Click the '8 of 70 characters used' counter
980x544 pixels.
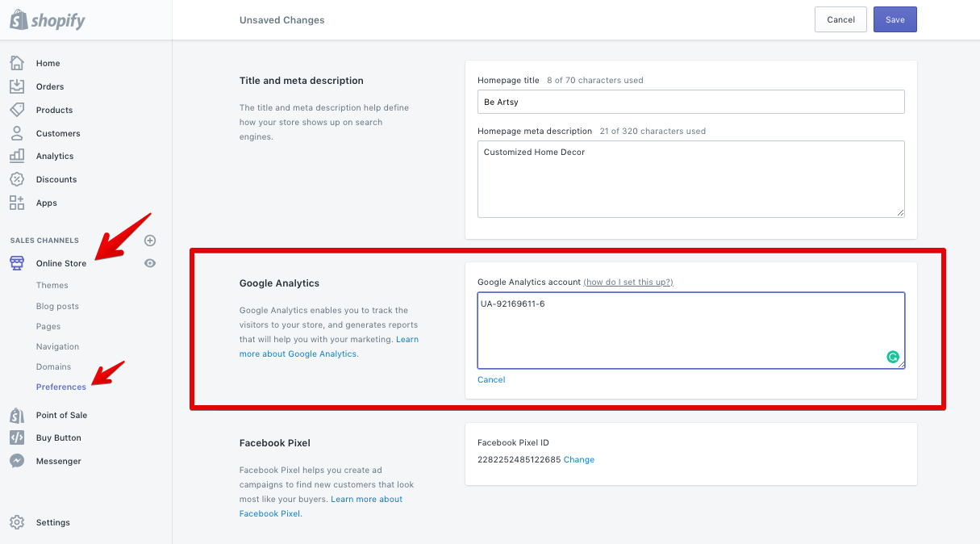point(595,81)
